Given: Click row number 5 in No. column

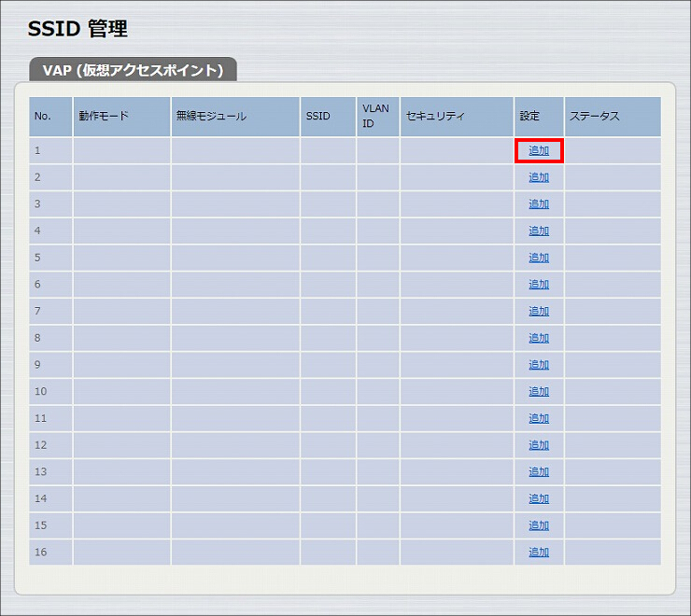Looking at the screenshot, I should point(37,258).
